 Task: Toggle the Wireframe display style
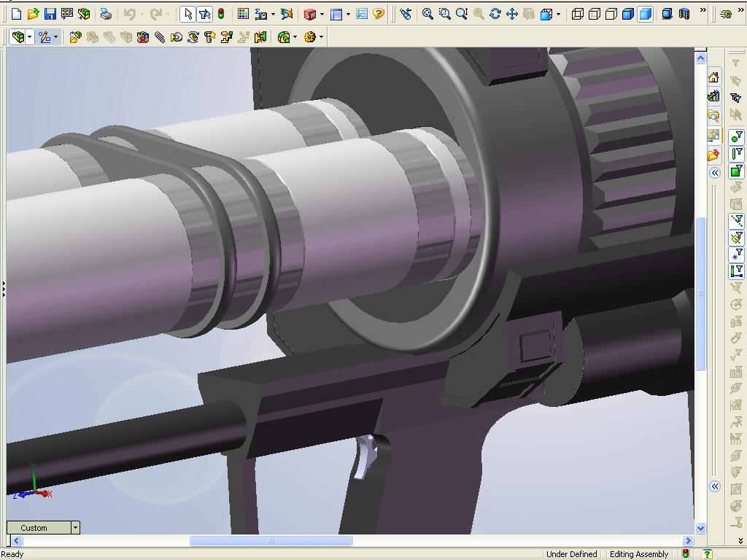click(578, 14)
